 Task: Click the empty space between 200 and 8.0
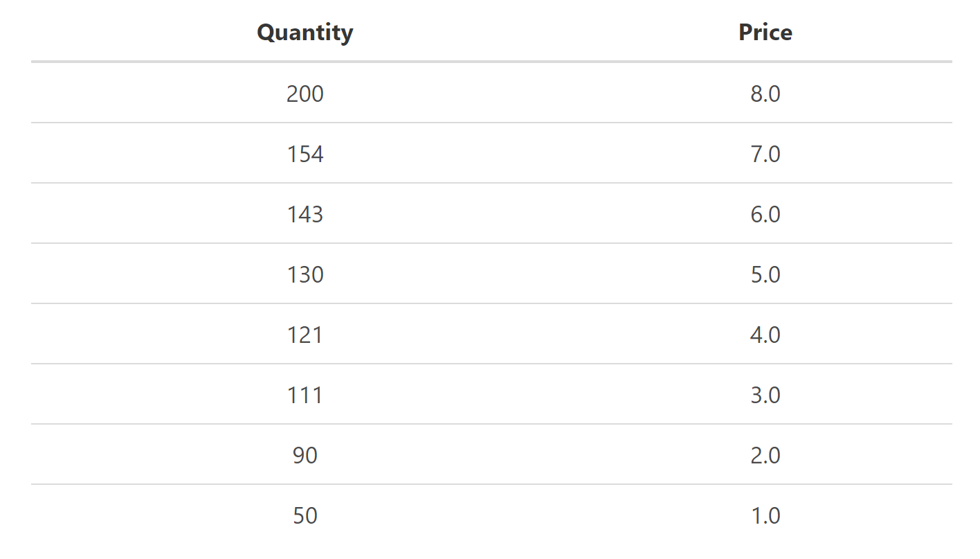point(535,94)
